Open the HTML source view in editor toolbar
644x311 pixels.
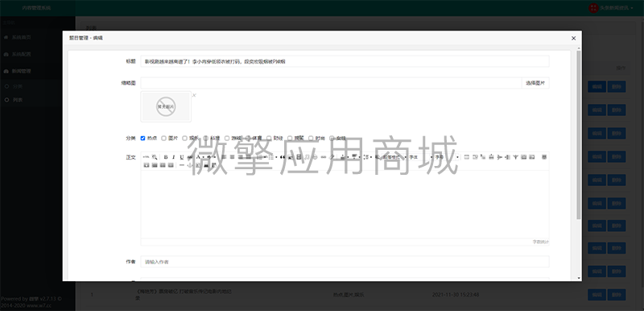tap(147, 157)
